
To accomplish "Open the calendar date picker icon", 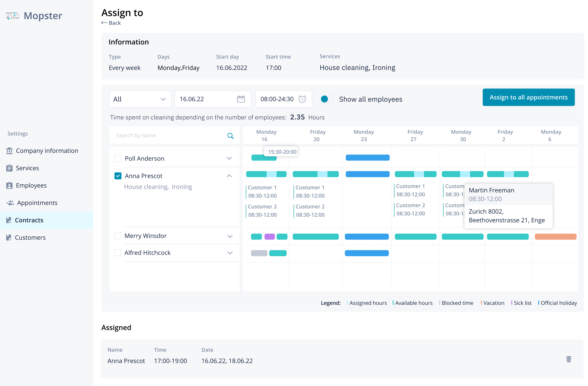I will (241, 99).
